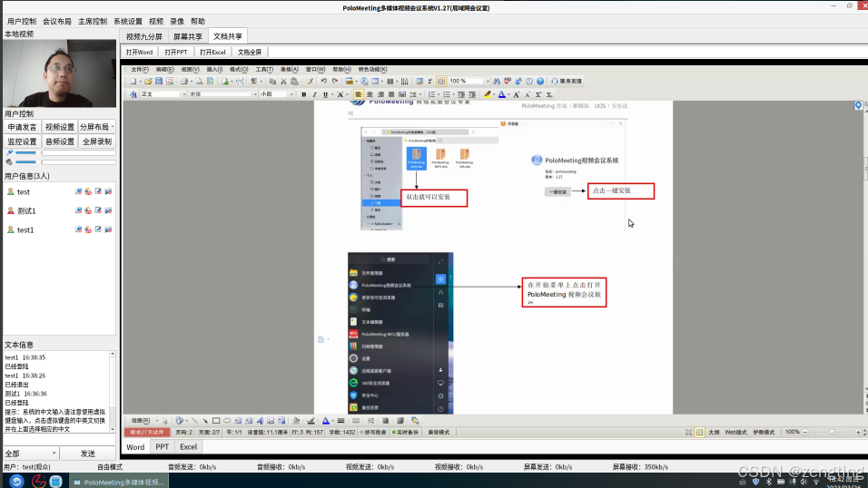The height and width of the screenshot is (488, 868).
Task: Click the superscript X icon
Action: point(538,94)
